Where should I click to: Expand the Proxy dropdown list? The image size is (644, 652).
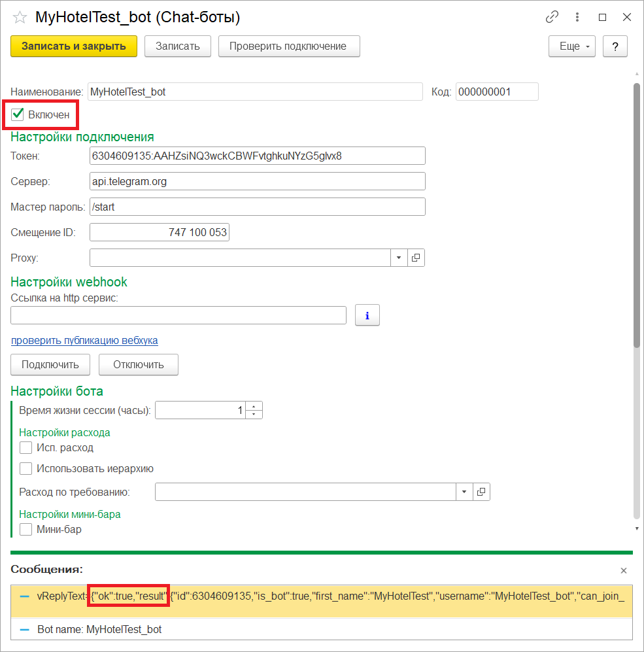(399, 258)
